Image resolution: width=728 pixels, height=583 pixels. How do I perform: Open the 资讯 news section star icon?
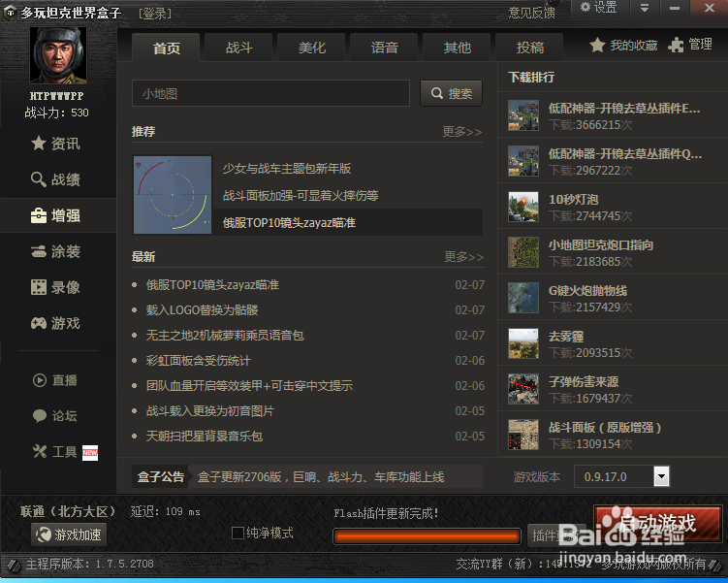tap(38, 144)
